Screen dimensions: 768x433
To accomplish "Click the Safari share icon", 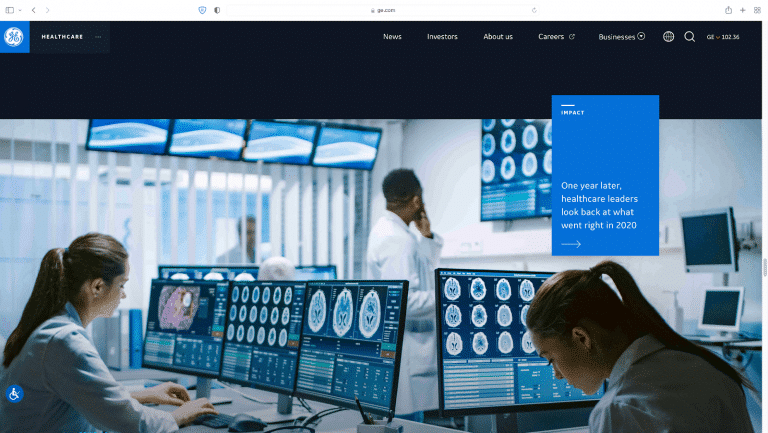I will 728,10.
